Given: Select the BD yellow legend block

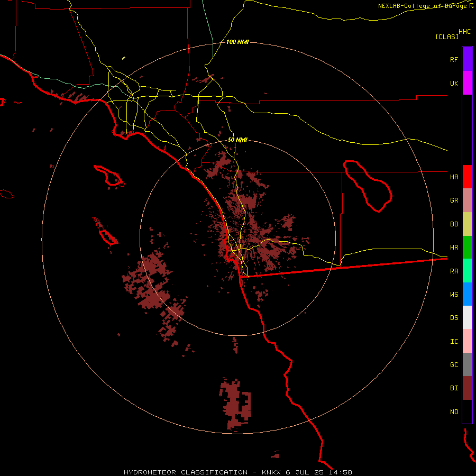Looking at the screenshot, I should point(467,224).
